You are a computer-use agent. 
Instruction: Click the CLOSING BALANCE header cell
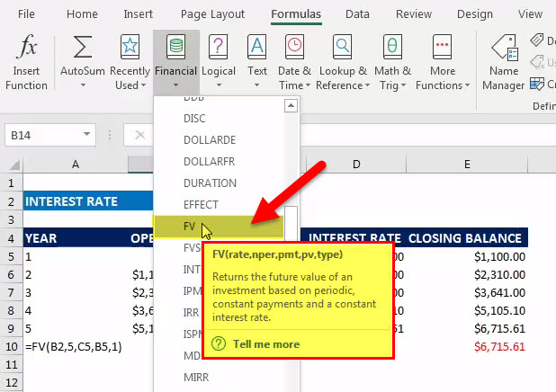pyautogui.click(x=467, y=238)
